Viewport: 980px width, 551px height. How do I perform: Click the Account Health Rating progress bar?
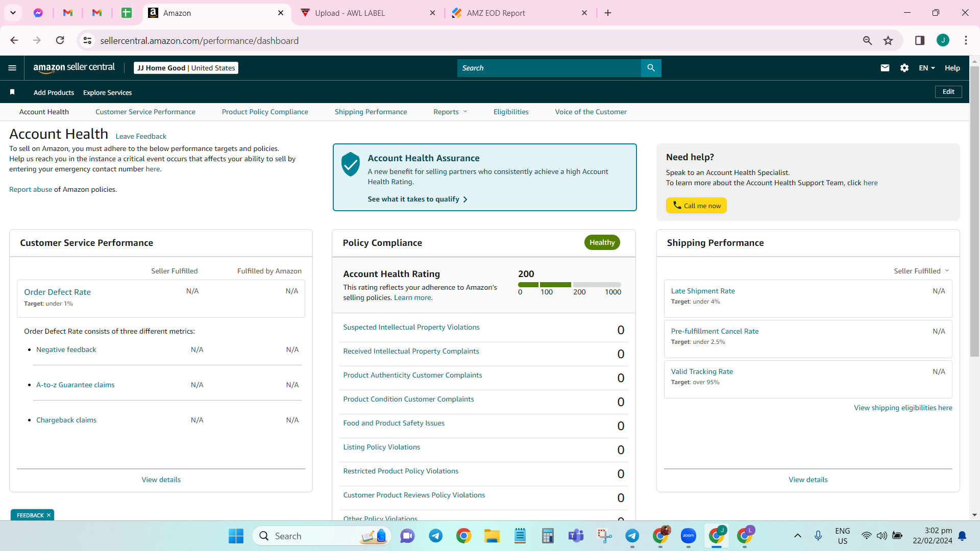[x=569, y=285]
